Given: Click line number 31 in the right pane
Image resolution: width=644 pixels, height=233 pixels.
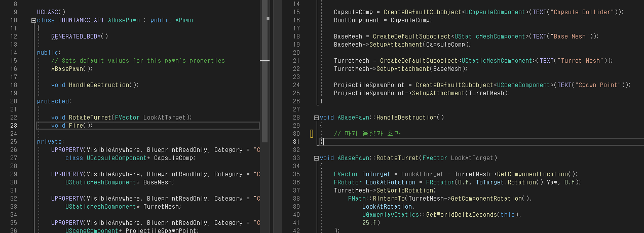Looking at the screenshot, I should (x=295, y=142).
